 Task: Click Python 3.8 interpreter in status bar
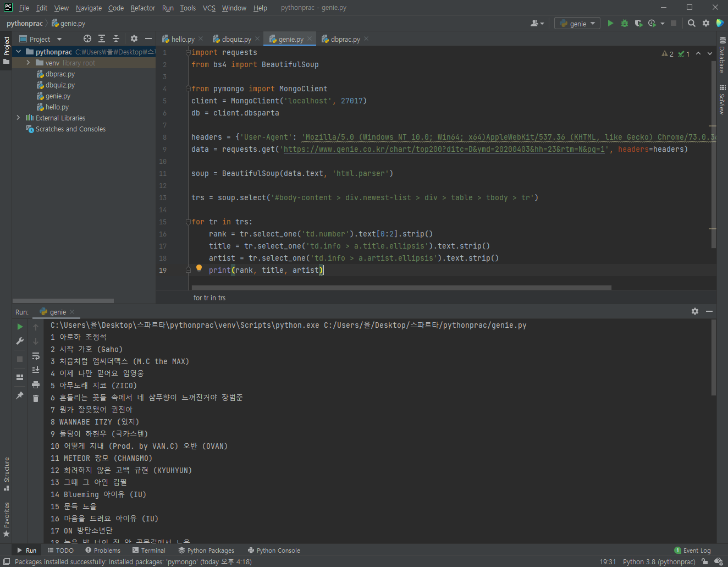point(659,562)
